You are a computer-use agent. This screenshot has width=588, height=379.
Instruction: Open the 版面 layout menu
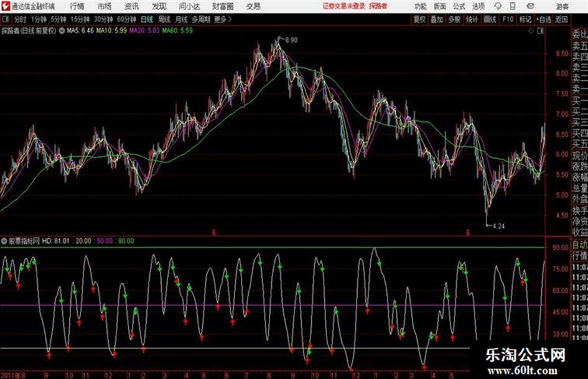439,6
